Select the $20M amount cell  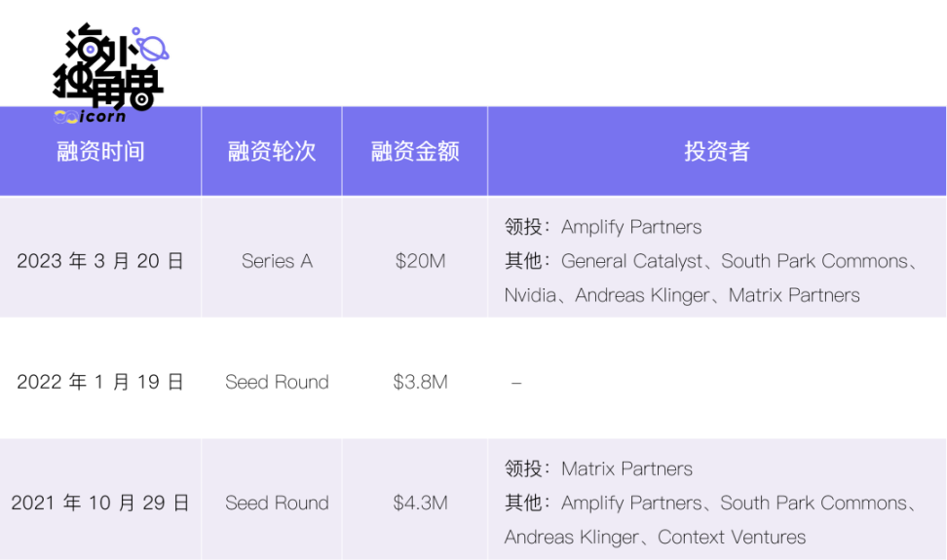pos(420,261)
